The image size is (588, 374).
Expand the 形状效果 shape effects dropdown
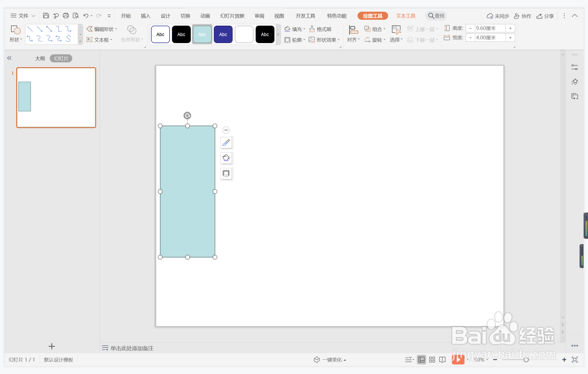point(339,40)
